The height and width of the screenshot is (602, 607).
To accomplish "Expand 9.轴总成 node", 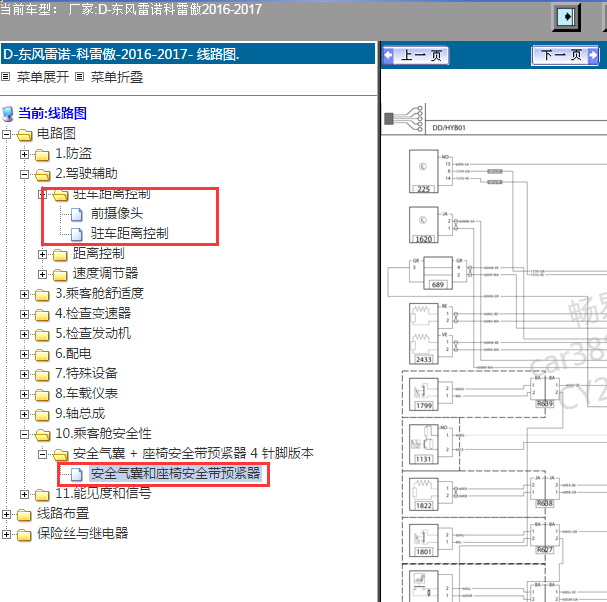I will pos(24,415).
